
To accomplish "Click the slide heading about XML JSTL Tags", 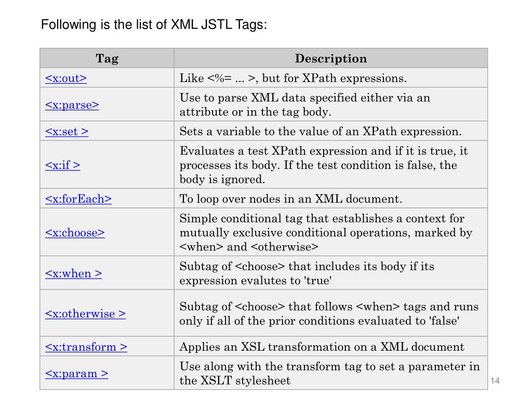I will [x=154, y=25].
